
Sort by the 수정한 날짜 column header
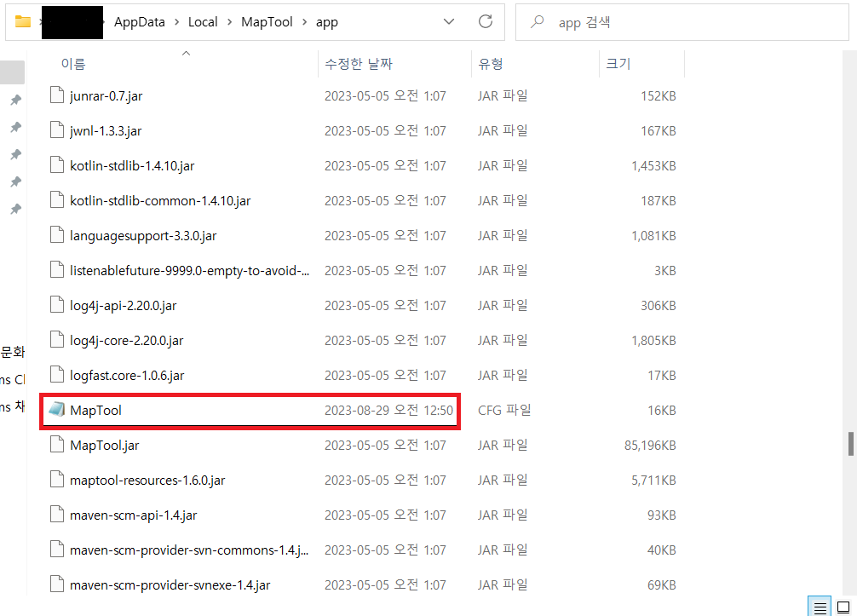(x=358, y=64)
